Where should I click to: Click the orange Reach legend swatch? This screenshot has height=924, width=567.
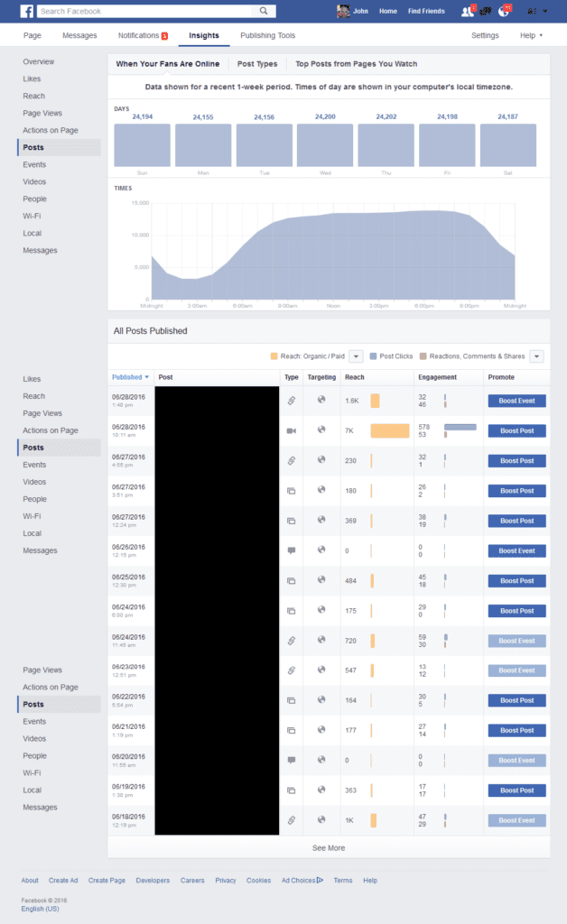point(274,356)
